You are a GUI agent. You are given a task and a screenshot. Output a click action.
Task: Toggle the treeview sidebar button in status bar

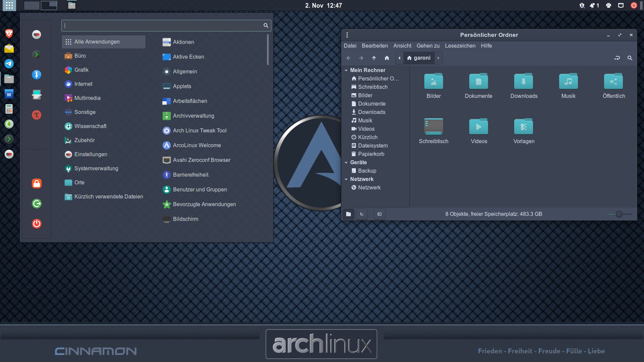point(362,214)
